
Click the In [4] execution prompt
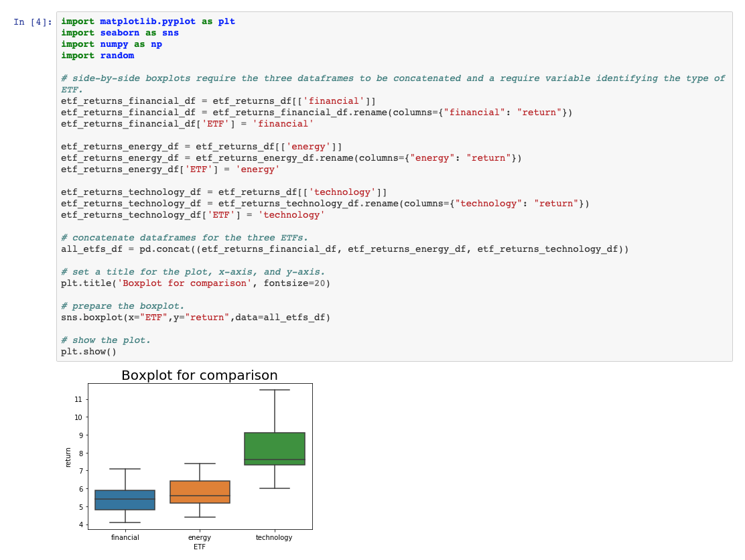coord(29,21)
